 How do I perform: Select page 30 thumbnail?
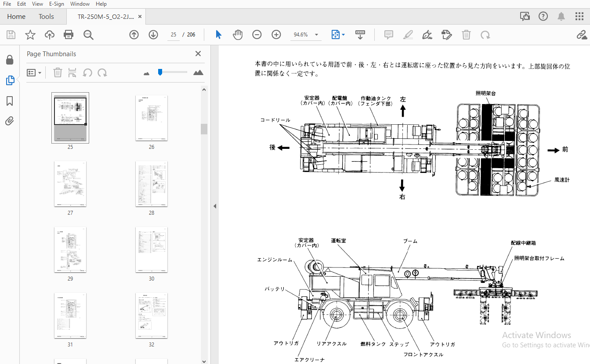pos(152,249)
